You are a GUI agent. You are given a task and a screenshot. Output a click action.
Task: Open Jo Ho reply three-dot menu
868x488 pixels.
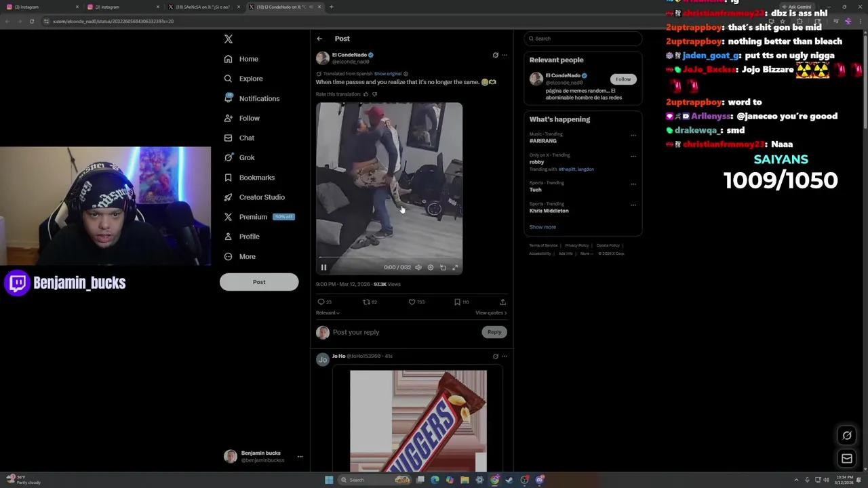[505, 356]
